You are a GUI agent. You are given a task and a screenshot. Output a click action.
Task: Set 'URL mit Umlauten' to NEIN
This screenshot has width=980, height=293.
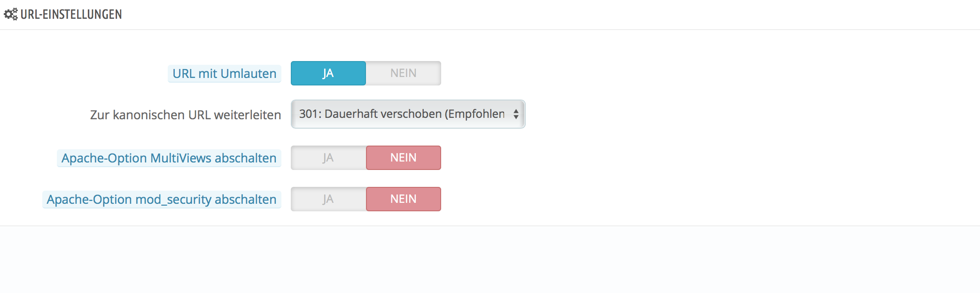tap(403, 73)
